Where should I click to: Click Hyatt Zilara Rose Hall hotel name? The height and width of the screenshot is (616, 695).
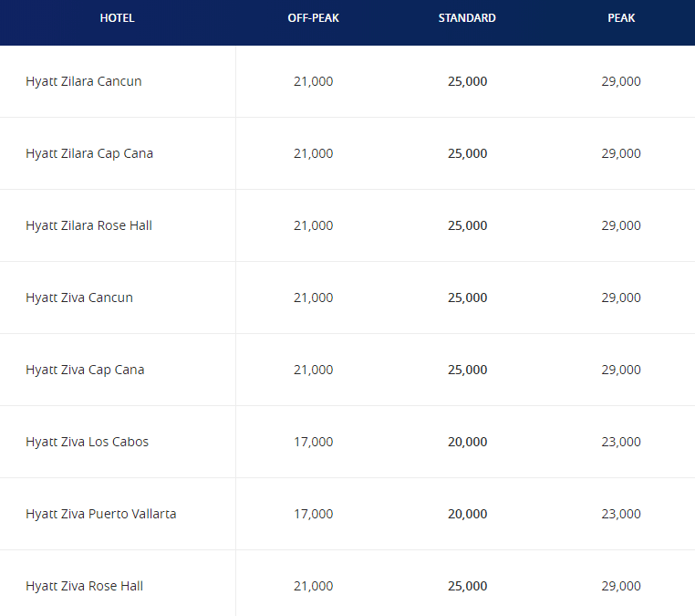[88, 225]
